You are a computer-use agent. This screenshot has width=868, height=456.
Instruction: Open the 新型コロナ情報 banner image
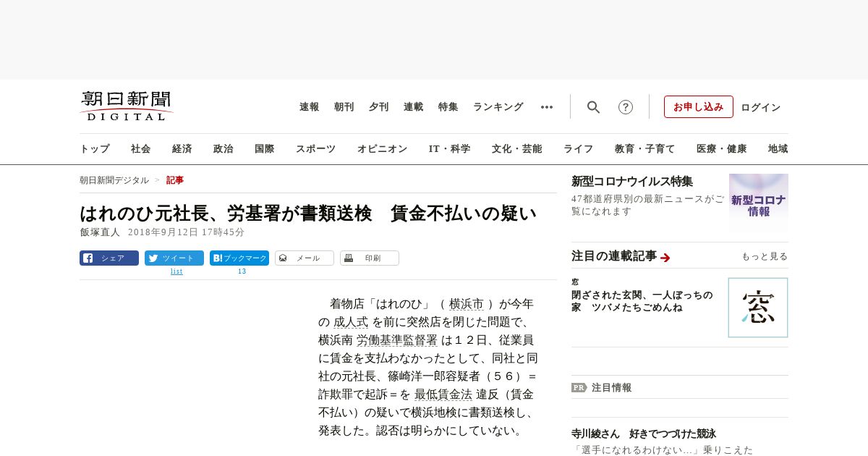coord(759,202)
